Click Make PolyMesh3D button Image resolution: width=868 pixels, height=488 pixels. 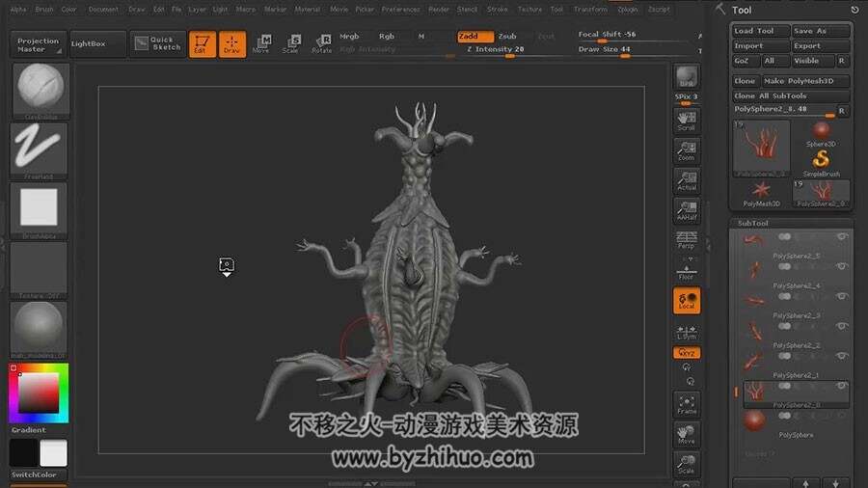click(805, 81)
